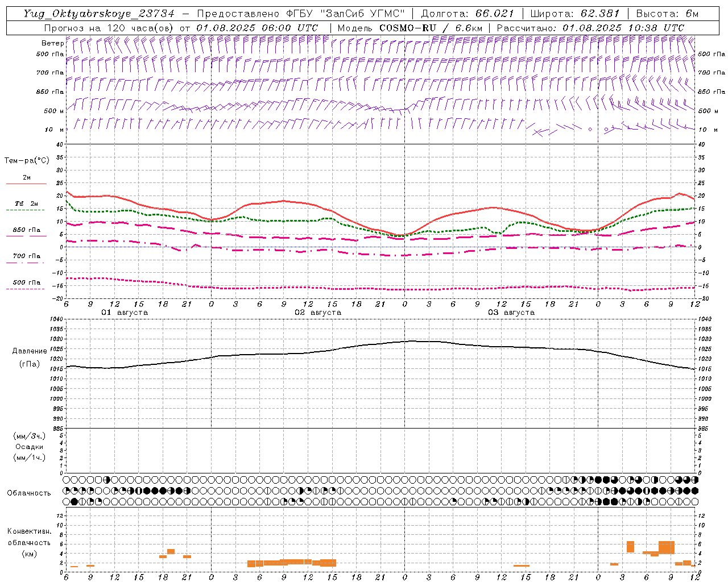Click the Рассчитано: 01.08.2025 10:38 UTC text
The width and height of the screenshot is (728, 582).
click(590, 28)
